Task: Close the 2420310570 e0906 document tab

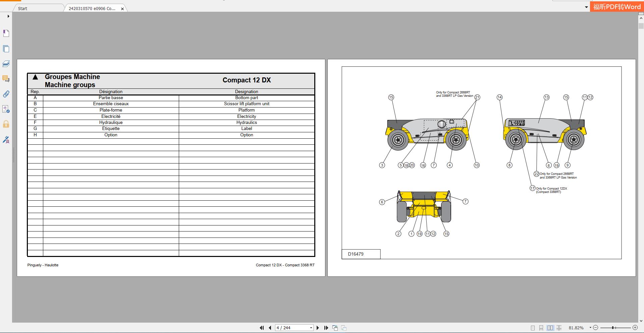Action: point(122,9)
